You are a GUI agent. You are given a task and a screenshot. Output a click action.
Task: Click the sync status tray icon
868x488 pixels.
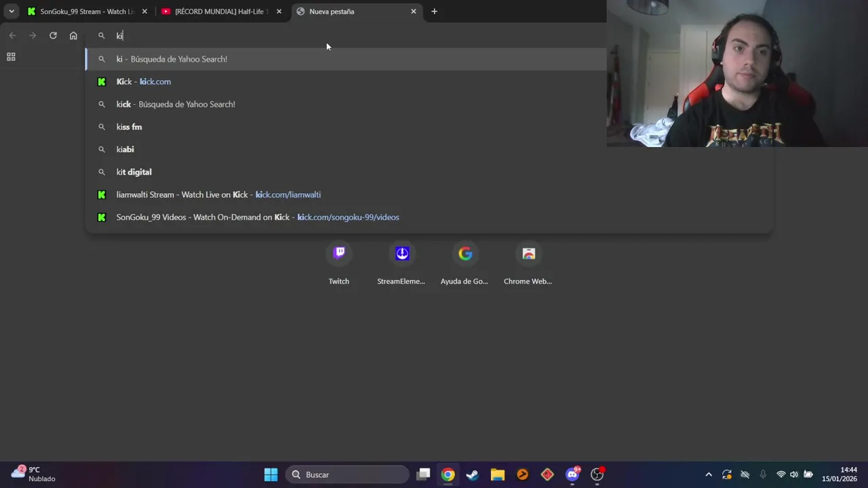727,474
